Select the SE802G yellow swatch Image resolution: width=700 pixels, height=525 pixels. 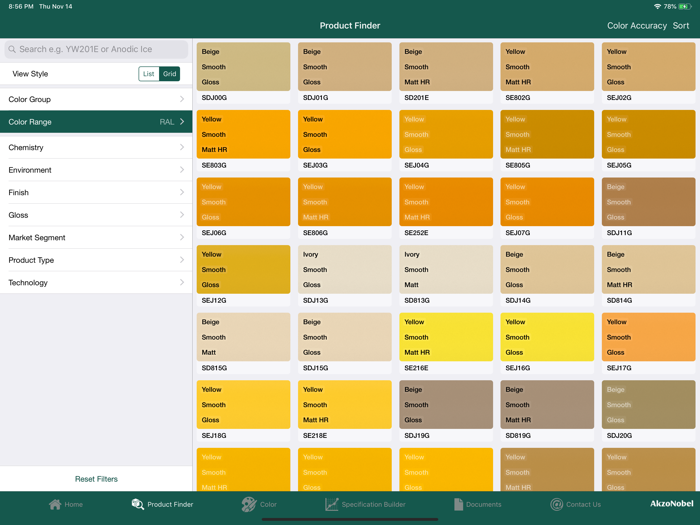click(547, 67)
